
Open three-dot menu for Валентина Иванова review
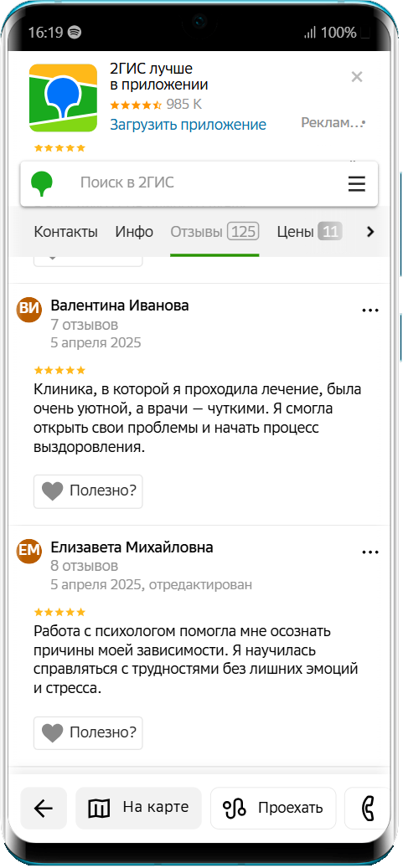370,311
